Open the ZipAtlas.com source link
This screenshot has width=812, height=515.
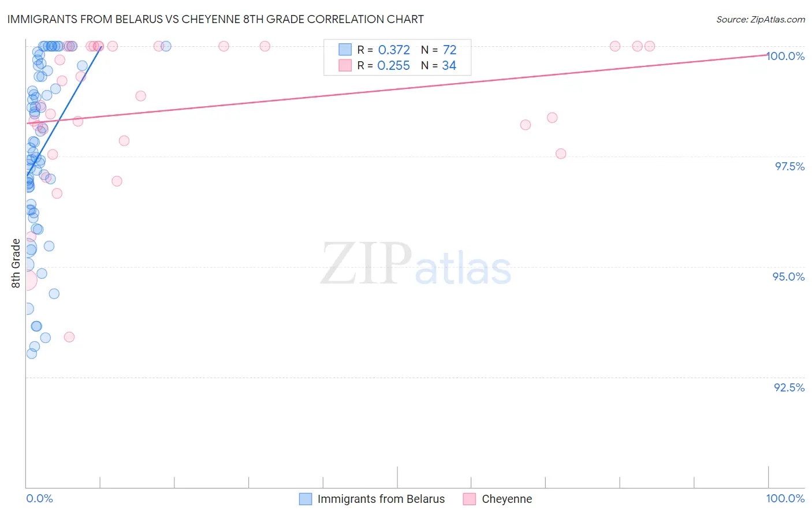coord(761,19)
